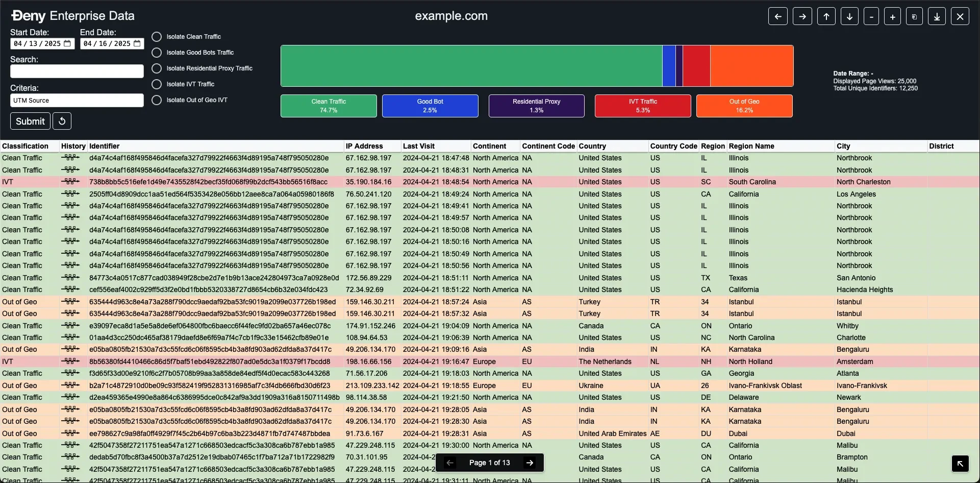Click the right arrow toolbar button
This screenshot has width=980, height=483.
point(802,16)
